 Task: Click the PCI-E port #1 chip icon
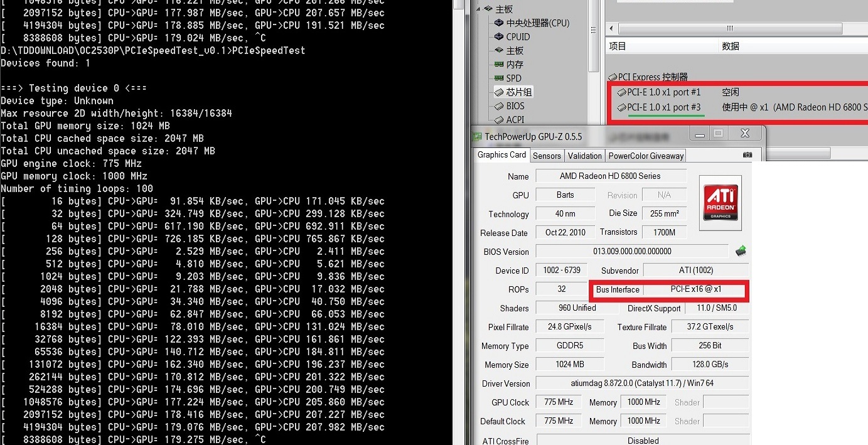click(x=621, y=92)
